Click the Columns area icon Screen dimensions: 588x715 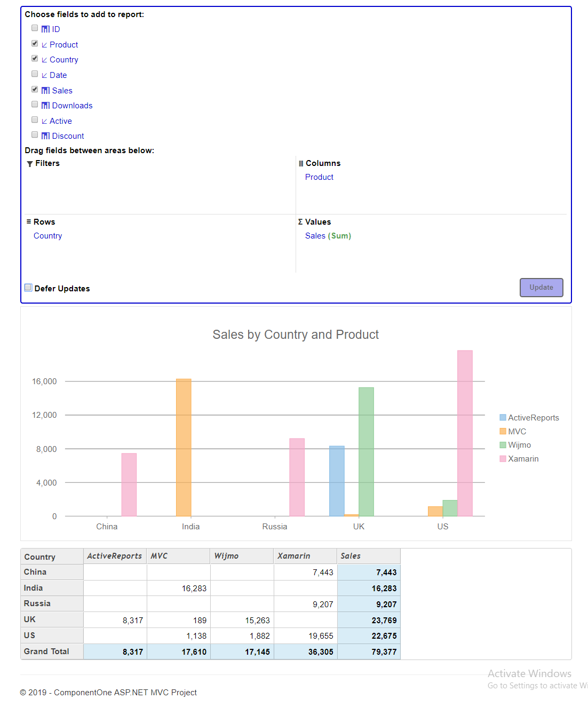click(x=301, y=164)
